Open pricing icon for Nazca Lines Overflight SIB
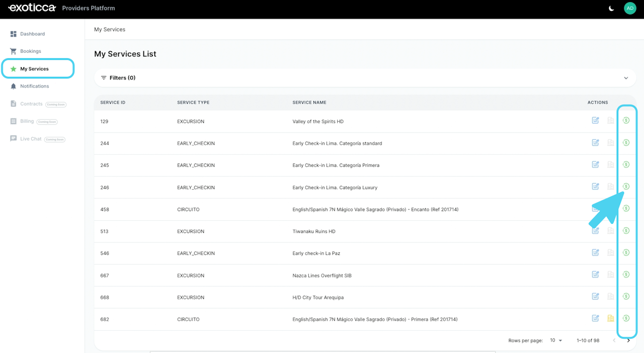 coord(626,275)
